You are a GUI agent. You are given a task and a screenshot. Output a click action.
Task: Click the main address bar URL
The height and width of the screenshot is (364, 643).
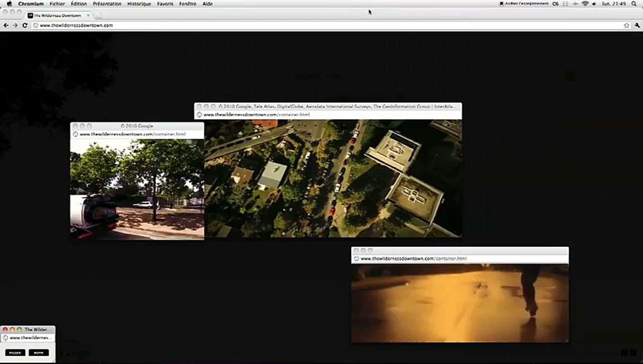76,25
